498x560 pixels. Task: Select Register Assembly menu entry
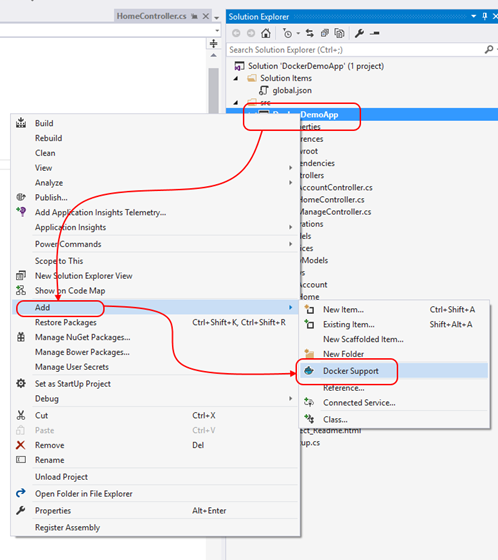tap(68, 527)
